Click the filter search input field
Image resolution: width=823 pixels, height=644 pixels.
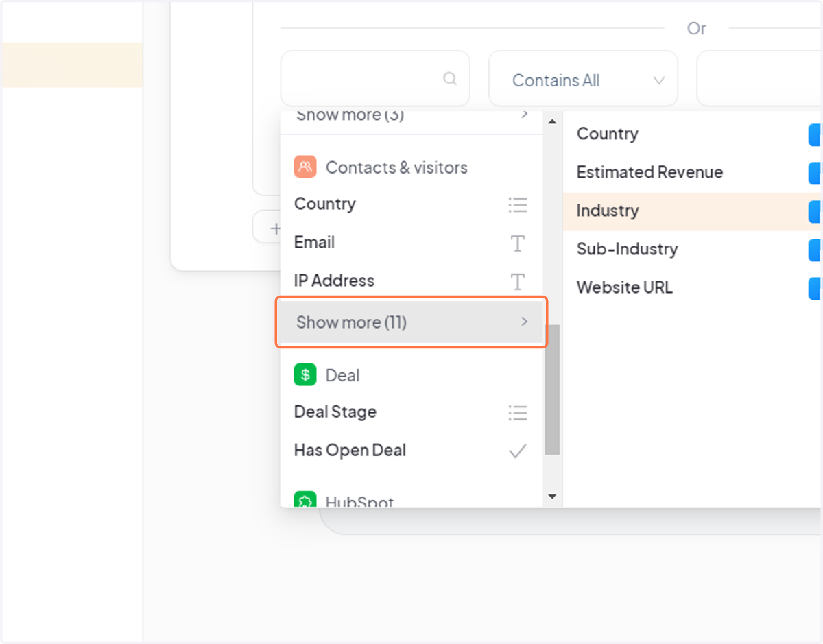[x=375, y=79]
